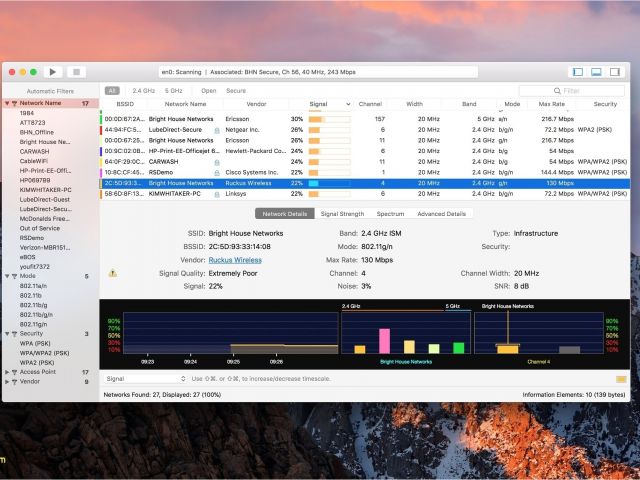Open the Advanced Details tab
The image size is (640, 480).
[x=441, y=213]
